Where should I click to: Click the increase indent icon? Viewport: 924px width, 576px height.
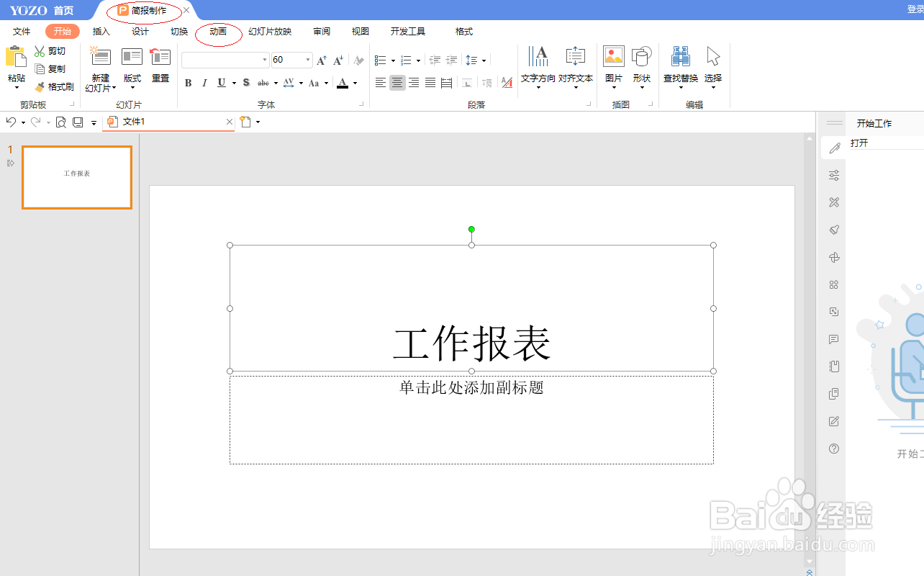pos(451,60)
